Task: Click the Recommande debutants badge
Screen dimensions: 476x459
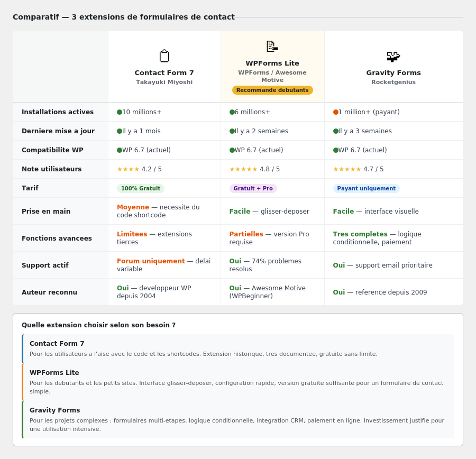Action: [x=272, y=90]
